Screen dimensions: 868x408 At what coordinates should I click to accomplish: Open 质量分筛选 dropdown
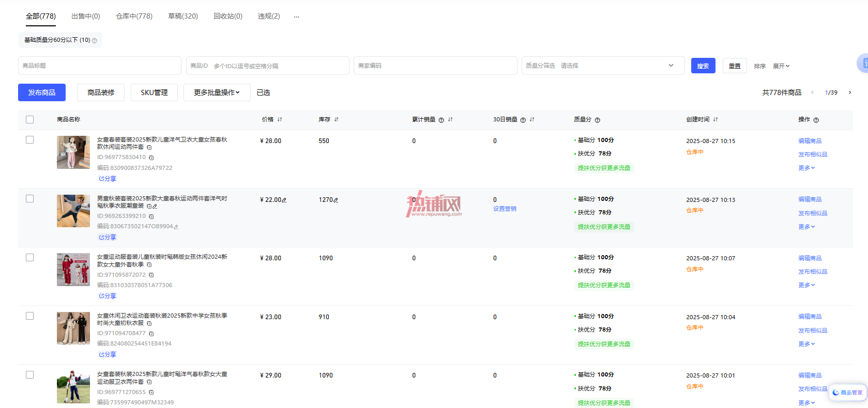tap(603, 66)
